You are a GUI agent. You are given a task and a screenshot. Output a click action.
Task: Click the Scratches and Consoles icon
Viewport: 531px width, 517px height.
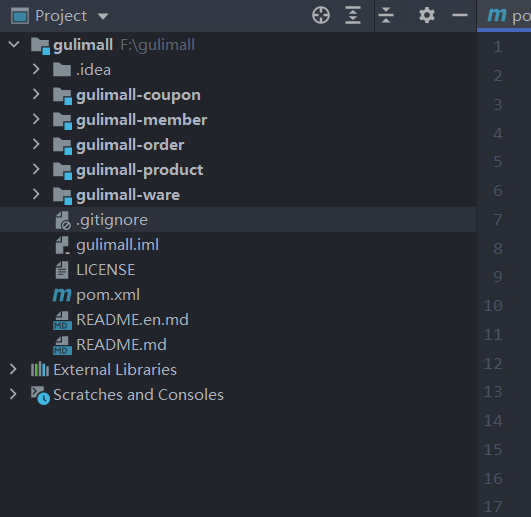click(x=40, y=395)
